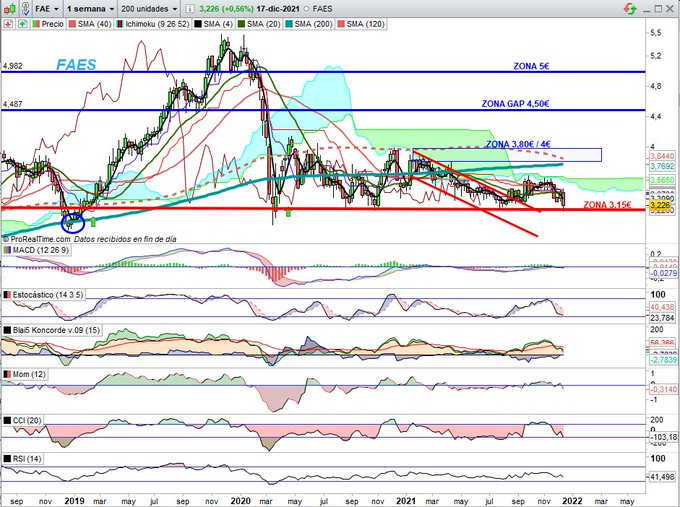
Task: Click the 4,982 horizontal line label
Action: 13,66
